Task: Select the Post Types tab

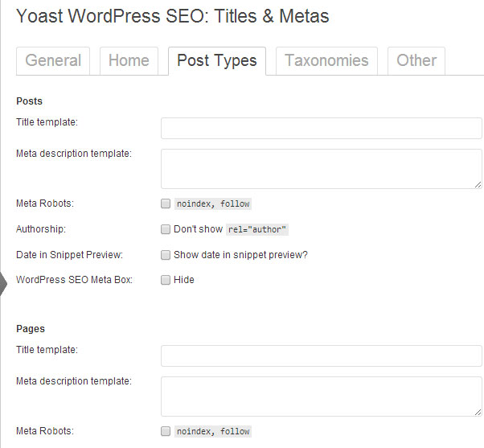Action: pos(217,61)
